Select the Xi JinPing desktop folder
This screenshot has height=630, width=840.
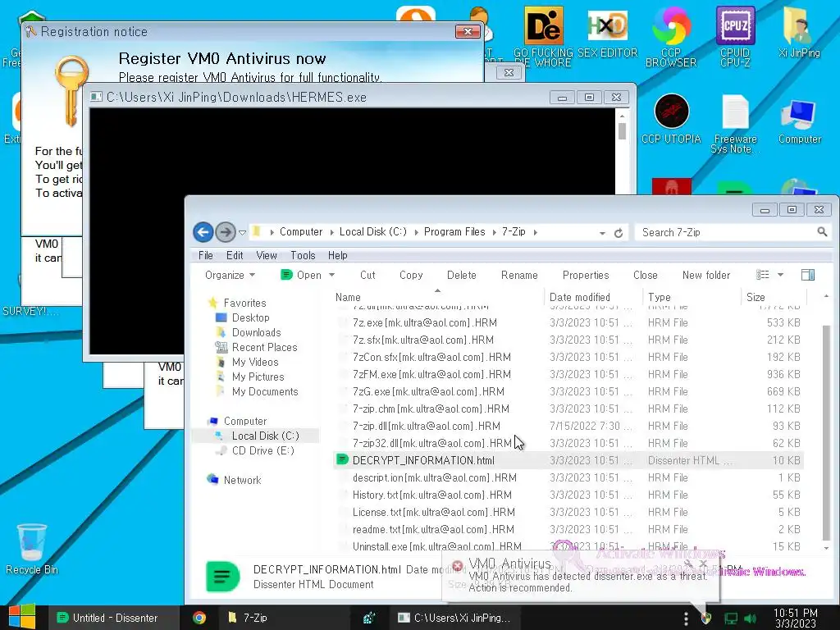coord(799,32)
